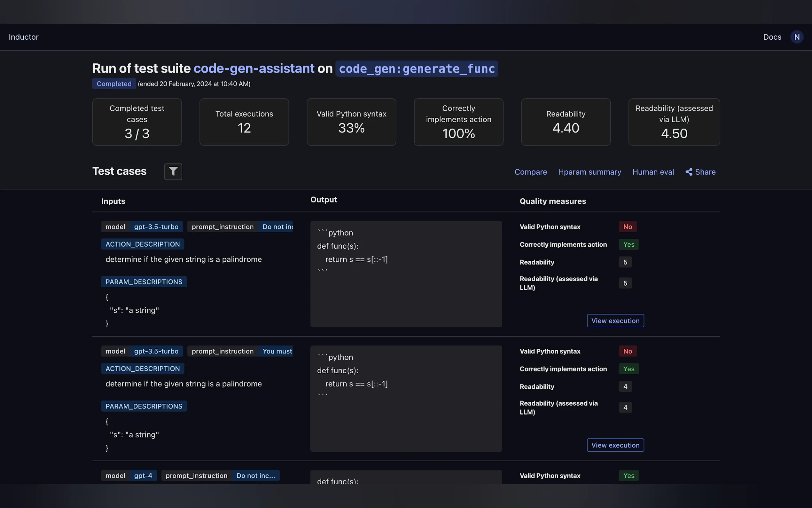Click the filter funnel icon

[x=173, y=172]
